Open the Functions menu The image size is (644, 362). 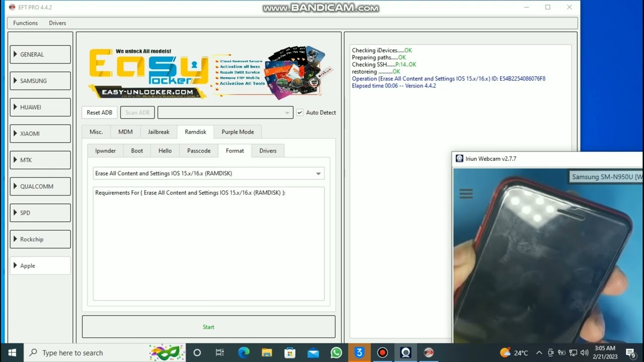[x=25, y=23]
